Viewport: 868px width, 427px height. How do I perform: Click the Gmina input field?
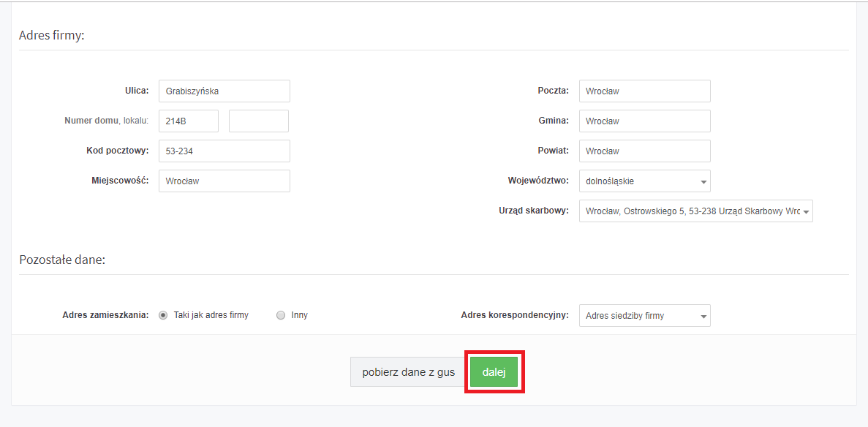645,121
